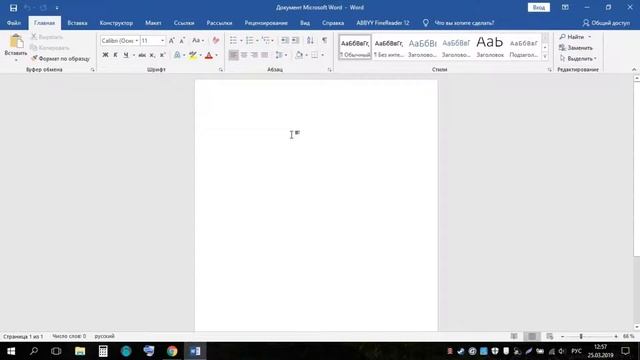640x360 pixels.
Task: Click the increase indent icon
Action: [x=295, y=40]
